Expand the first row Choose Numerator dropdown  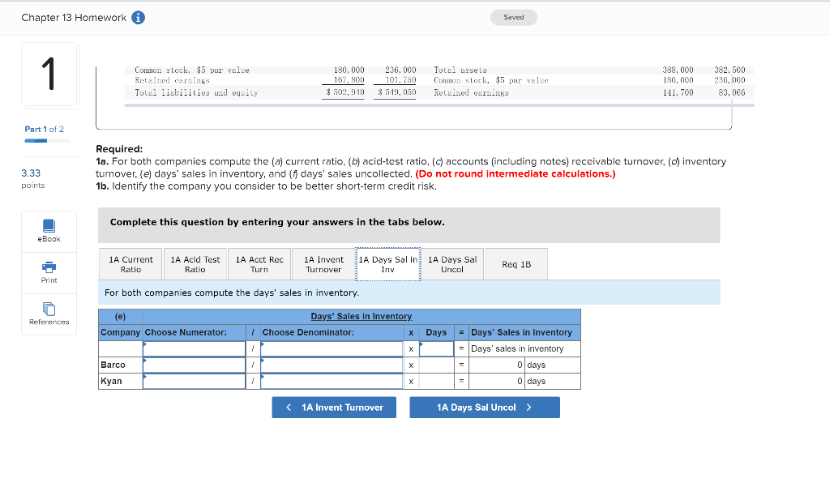pyautogui.click(x=194, y=348)
